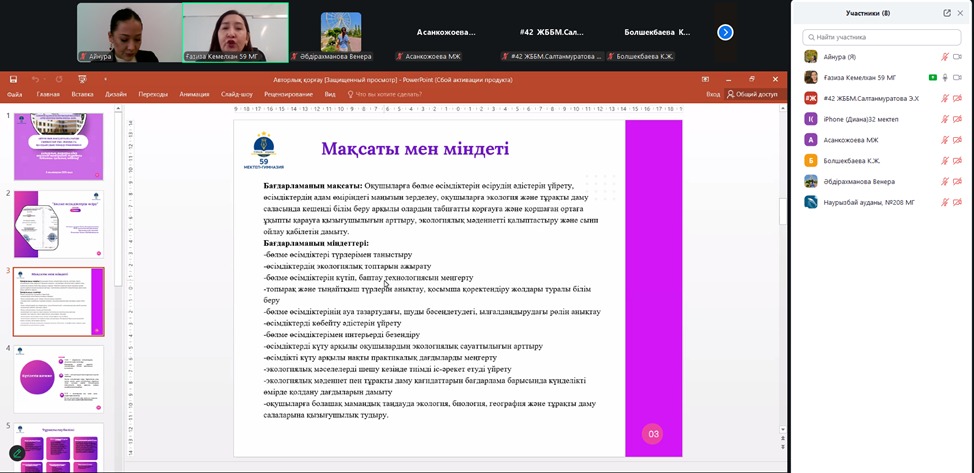The image size is (974, 473).
Task: Click the Undo arrow in PowerPoint
Action: (x=35, y=79)
